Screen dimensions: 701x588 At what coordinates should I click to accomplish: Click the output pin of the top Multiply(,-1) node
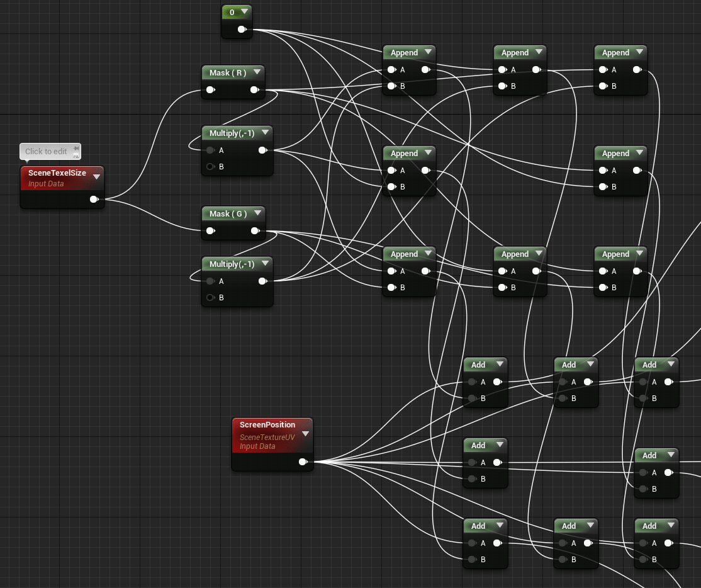click(262, 150)
